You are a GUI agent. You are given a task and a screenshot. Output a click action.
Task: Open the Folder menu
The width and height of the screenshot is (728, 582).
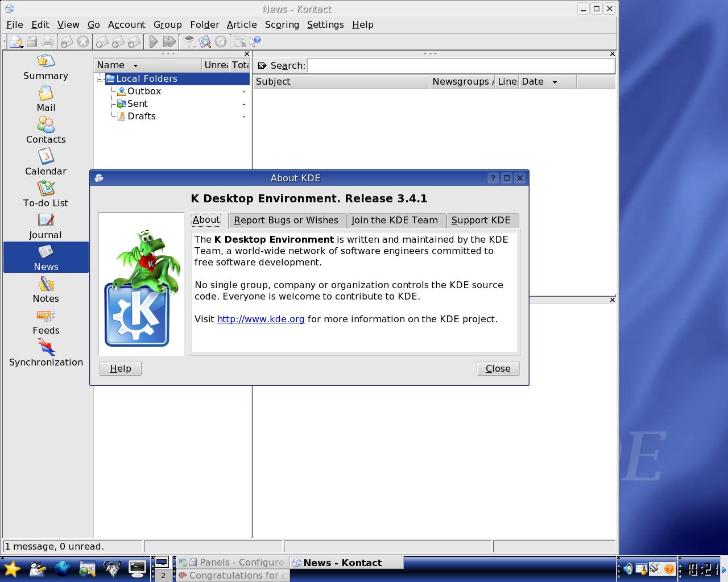point(204,24)
